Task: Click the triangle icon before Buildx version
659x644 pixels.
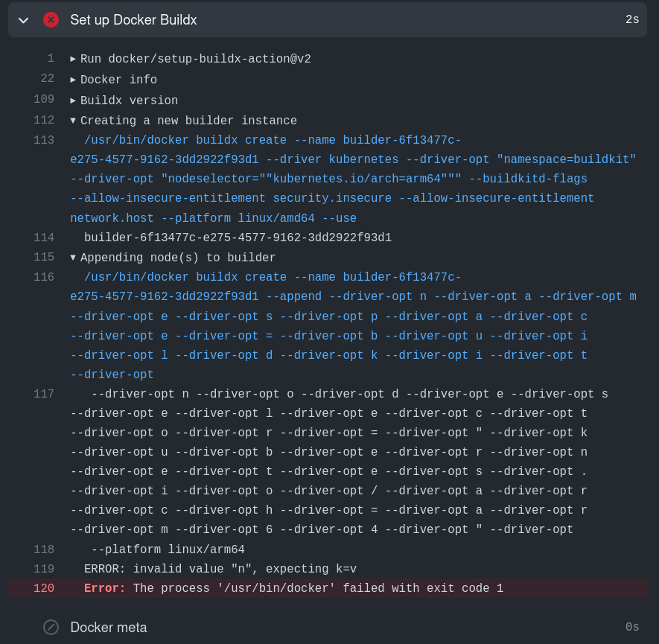Action: (x=72, y=100)
